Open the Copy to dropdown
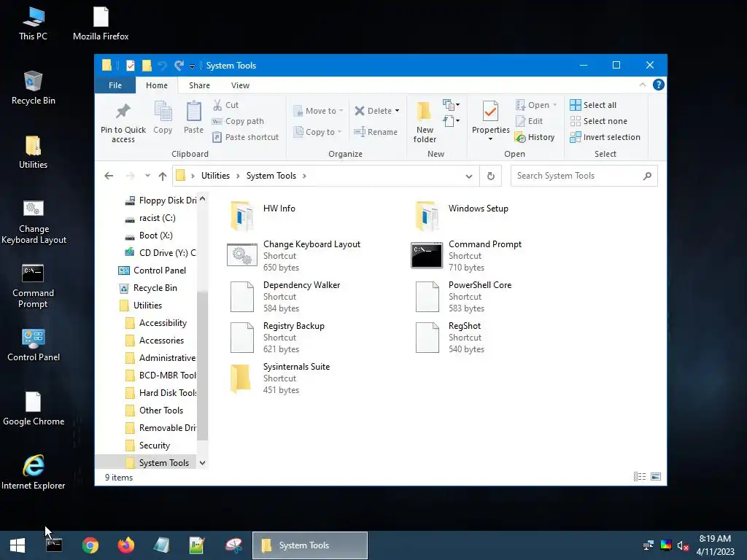 pyautogui.click(x=318, y=132)
